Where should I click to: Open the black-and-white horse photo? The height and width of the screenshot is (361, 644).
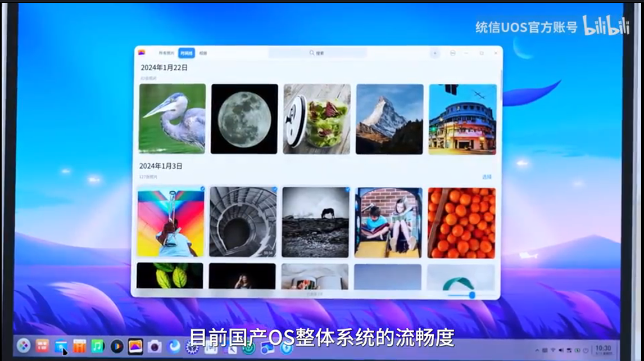[x=315, y=222]
